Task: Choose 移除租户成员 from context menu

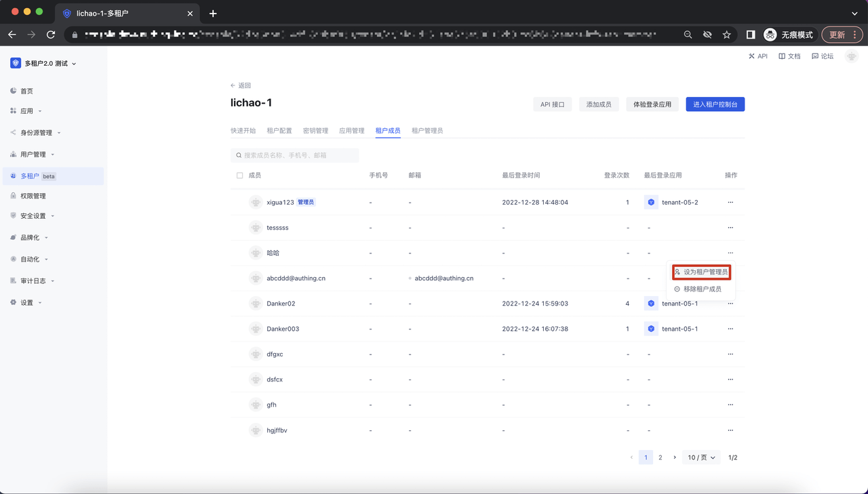Action: tap(701, 289)
